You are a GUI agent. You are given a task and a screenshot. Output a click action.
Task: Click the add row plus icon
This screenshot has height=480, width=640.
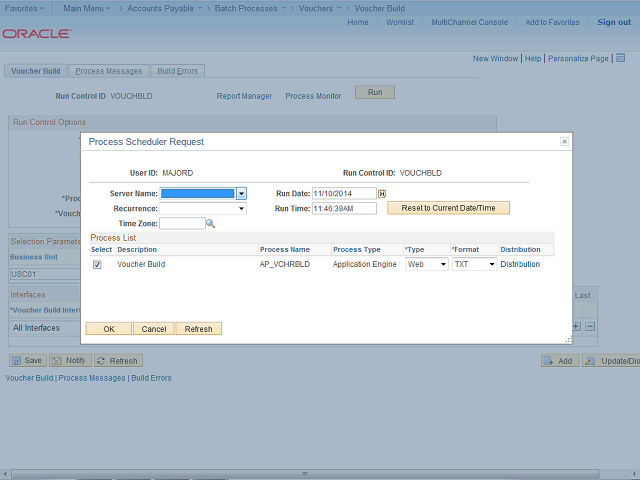(x=576, y=327)
